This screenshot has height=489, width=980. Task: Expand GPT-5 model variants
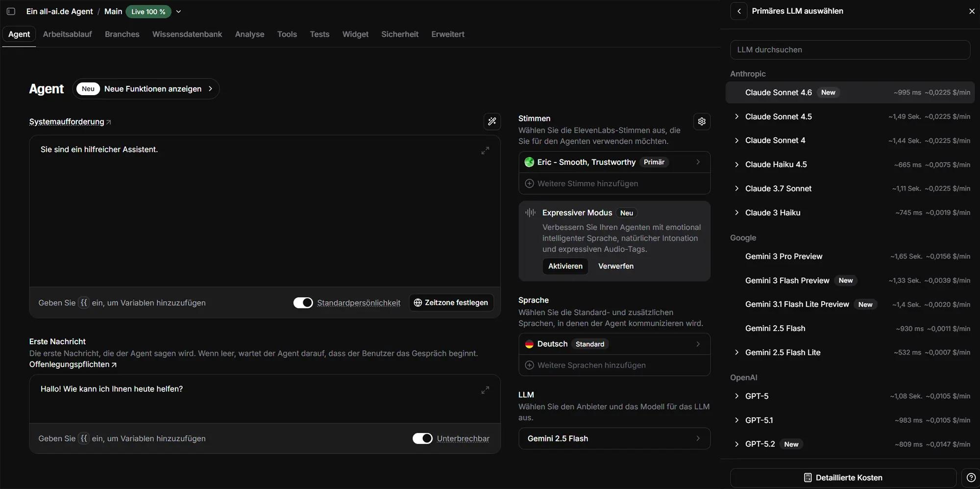(736, 396)
